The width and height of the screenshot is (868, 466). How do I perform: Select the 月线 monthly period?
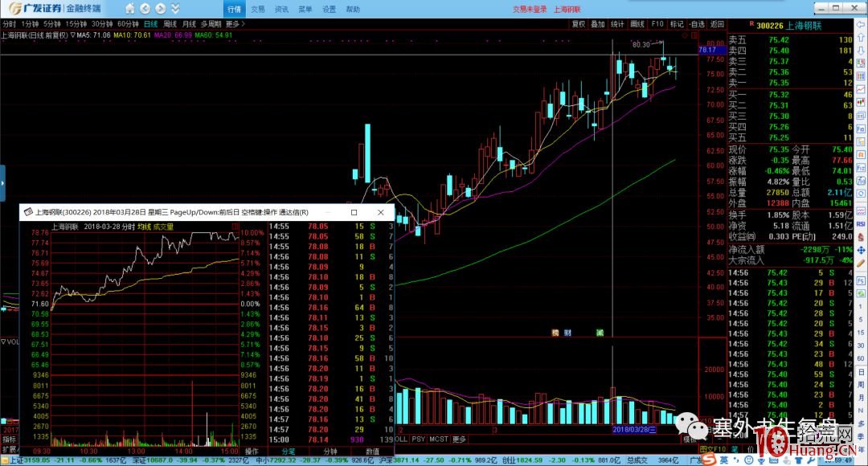pos(190,24)
